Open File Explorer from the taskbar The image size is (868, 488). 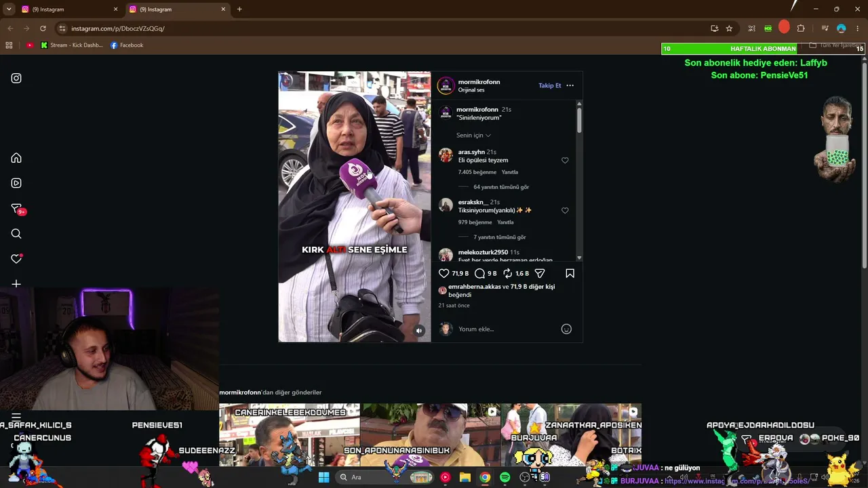[x=465, y=477]
